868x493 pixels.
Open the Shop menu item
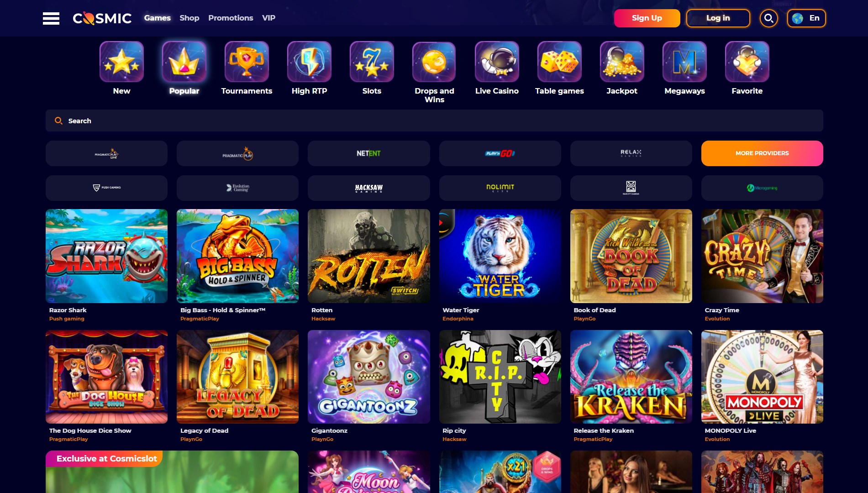(x=189, y=18)
